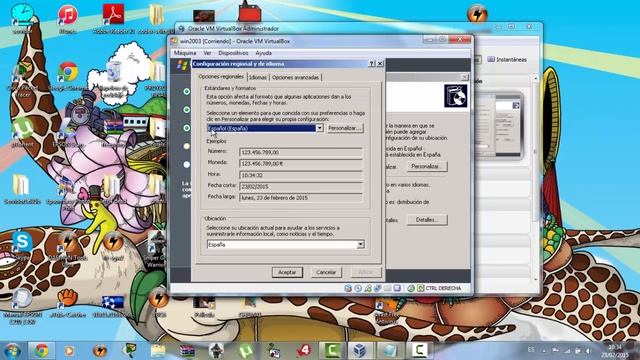
Task: Click the Detalles button in background dialog
Action: [x=427, y=220]
